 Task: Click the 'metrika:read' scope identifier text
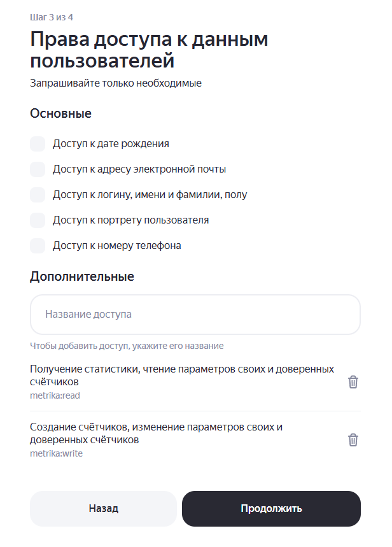tap(55, 395)
